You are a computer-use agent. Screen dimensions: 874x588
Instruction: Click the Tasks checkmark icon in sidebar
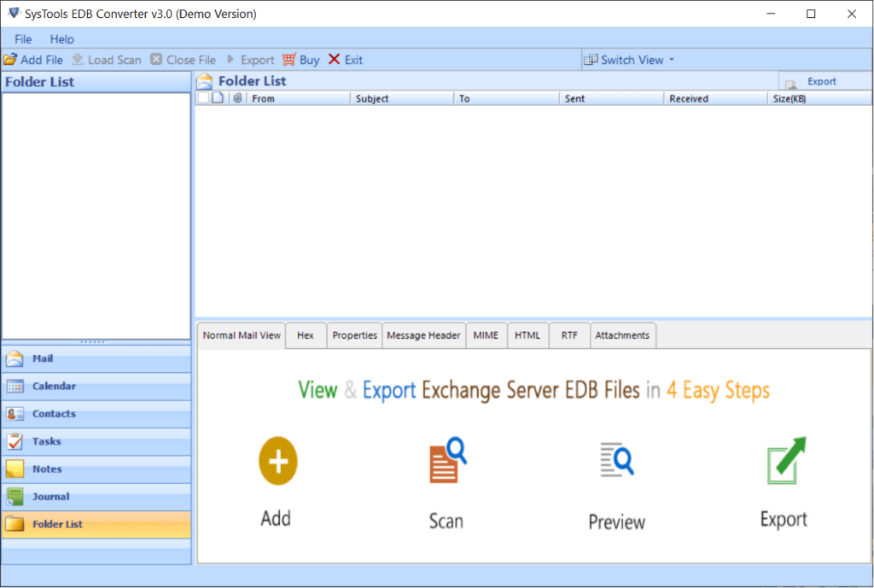pos(15,441)
